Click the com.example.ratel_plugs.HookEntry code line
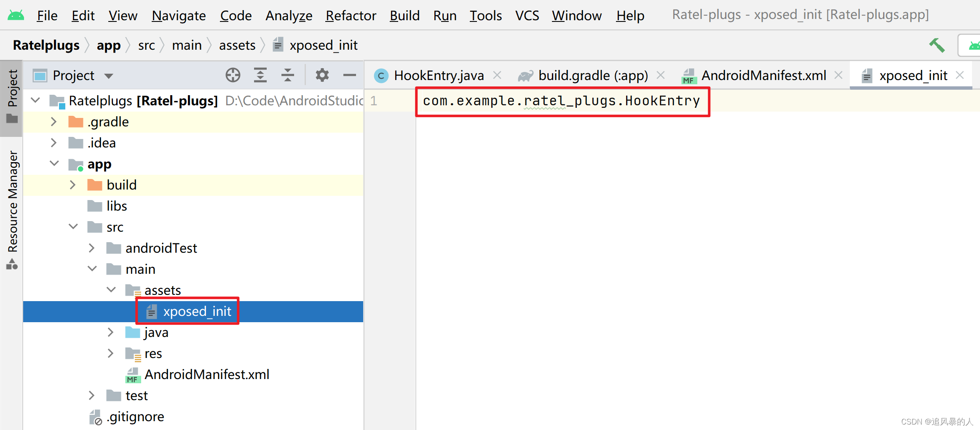Screen dimensions: 980x430 coord(561,101)
